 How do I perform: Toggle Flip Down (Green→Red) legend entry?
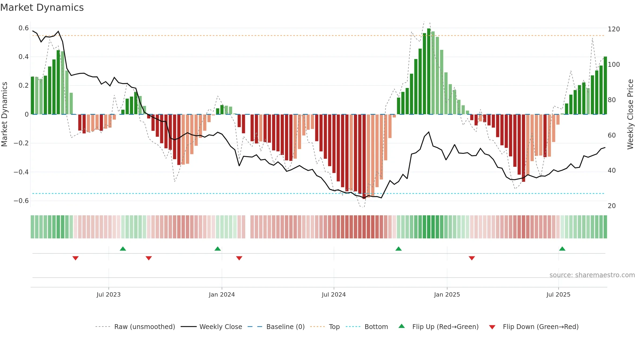click(x=533, y=327)
